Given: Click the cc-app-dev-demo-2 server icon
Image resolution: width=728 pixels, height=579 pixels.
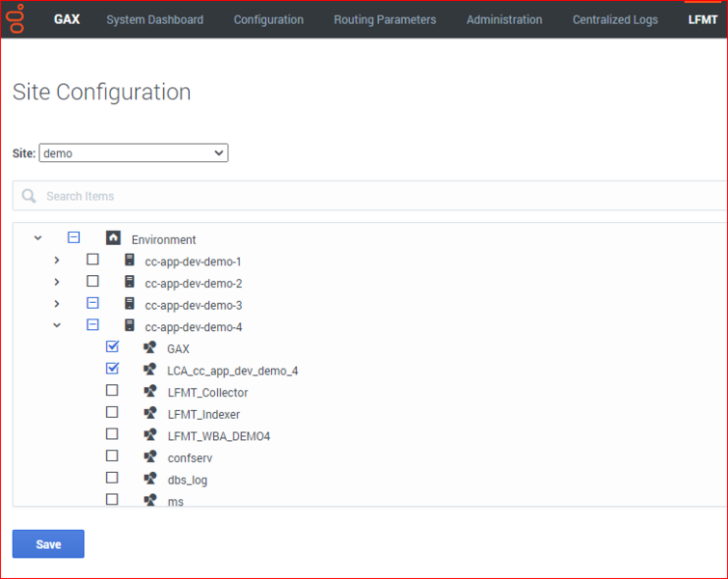Looking at the screenshot, I should click(129, 282).
